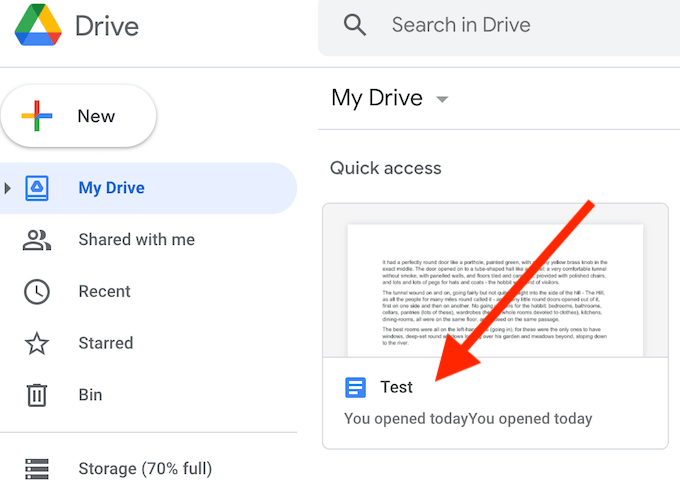Click the Recent clock icon
This screenshot has height=495, width=680.
pos(37,292)
